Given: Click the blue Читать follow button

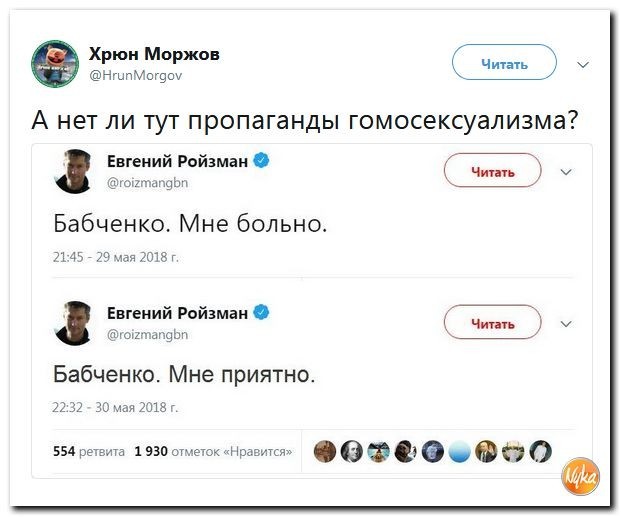Looking at the screenshot, I should click(x=504, y=64).
